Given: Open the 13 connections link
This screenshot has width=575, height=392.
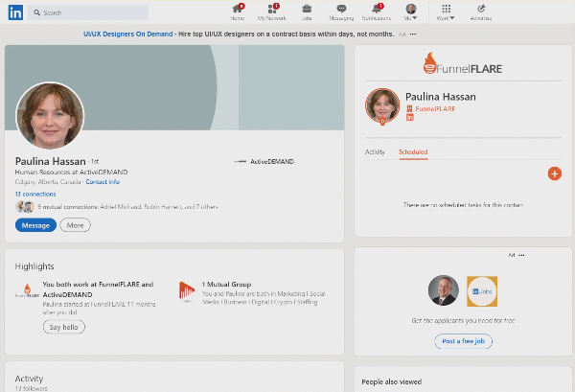Looking at the screenshot, I should tap(35, 194).
